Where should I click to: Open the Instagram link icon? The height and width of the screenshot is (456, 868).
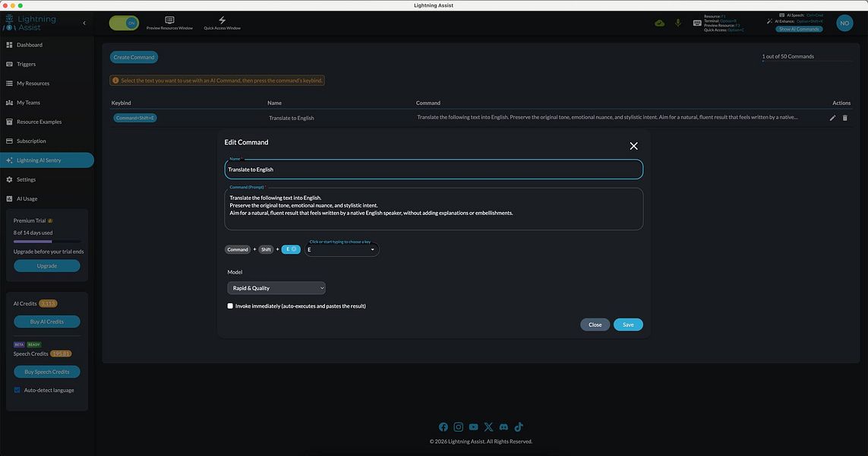point(459,426)
